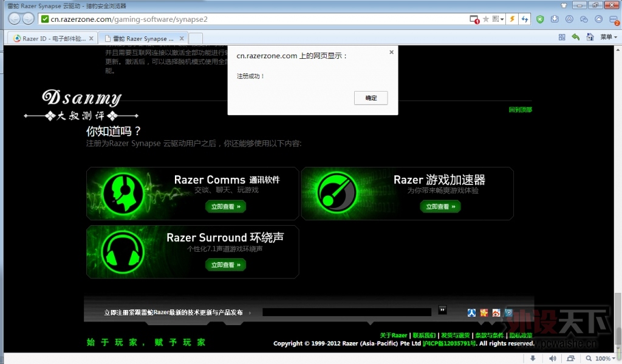Open the message icon with orange badge 2
Image resolution: width=622 pixels, height=364 pixels.
click(613, 20)
